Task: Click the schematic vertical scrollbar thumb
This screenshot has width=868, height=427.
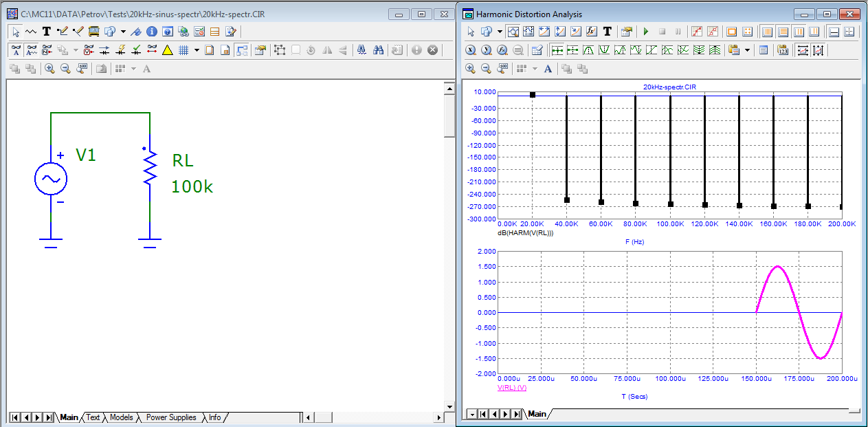Action: click(449, 117)
